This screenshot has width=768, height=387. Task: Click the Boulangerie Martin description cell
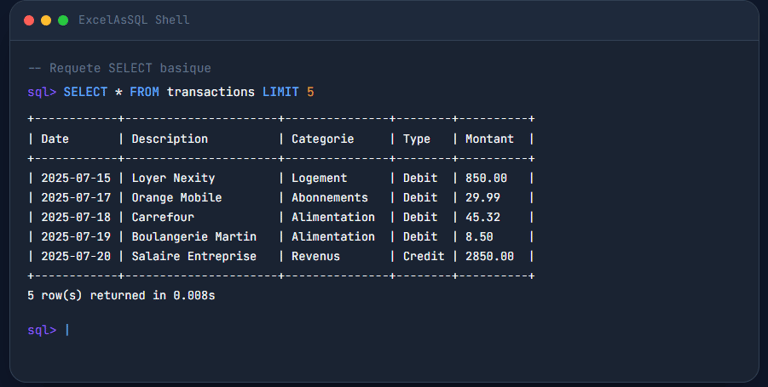click(194, 237)
